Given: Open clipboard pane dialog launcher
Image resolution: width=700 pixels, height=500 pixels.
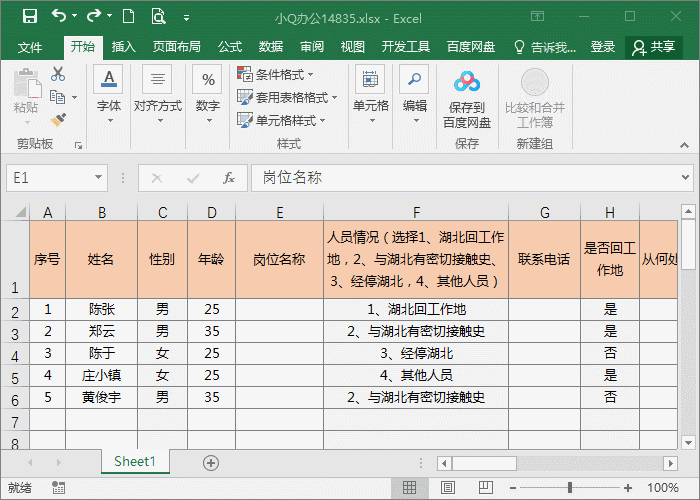Looking at the screenshot, I should 79,146.
